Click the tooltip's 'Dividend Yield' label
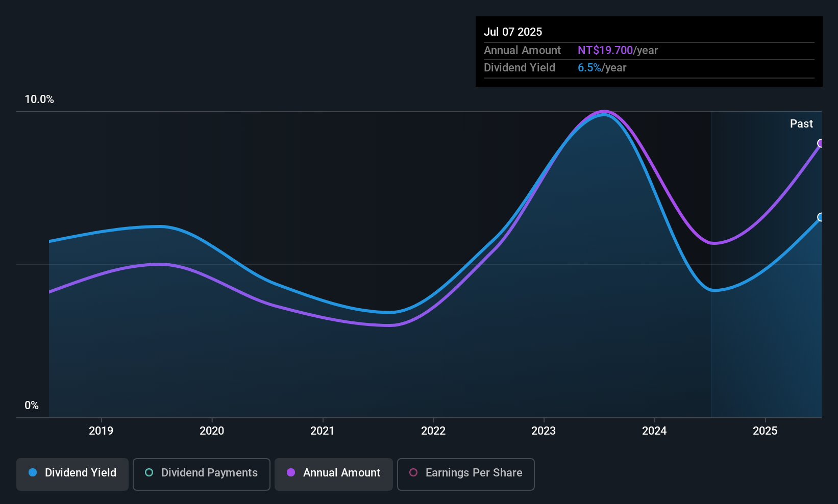 (x=520, y=67)
